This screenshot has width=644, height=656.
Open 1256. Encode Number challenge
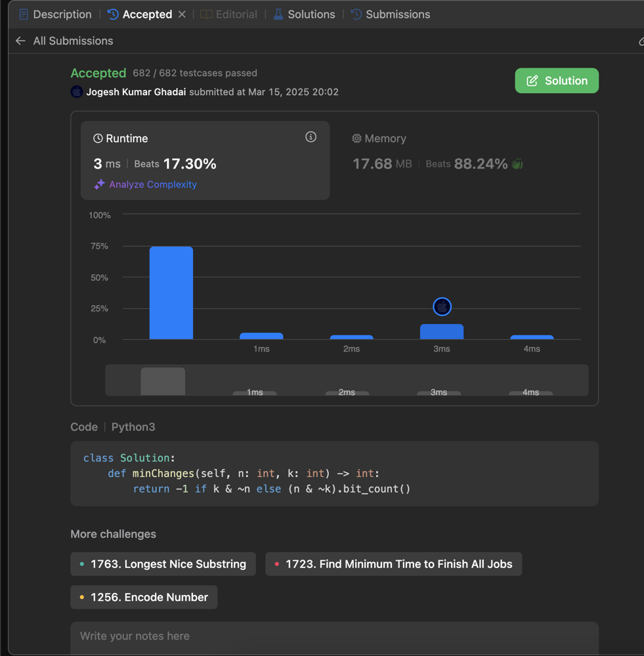pyautogui.click(x=144, y=597)
